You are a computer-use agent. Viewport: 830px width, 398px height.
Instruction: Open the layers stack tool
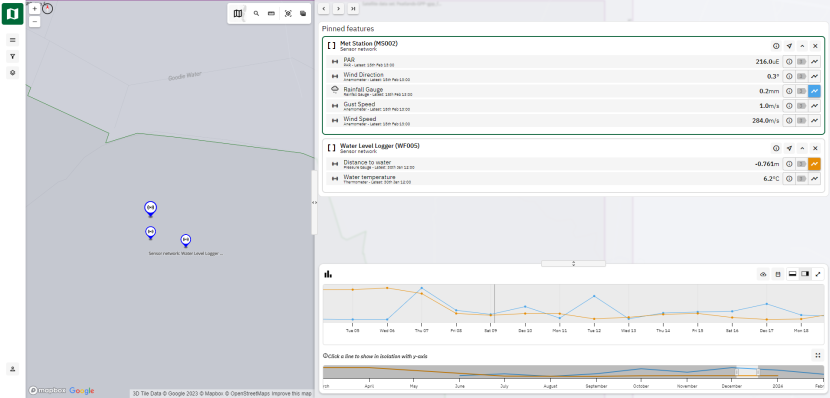303,14
